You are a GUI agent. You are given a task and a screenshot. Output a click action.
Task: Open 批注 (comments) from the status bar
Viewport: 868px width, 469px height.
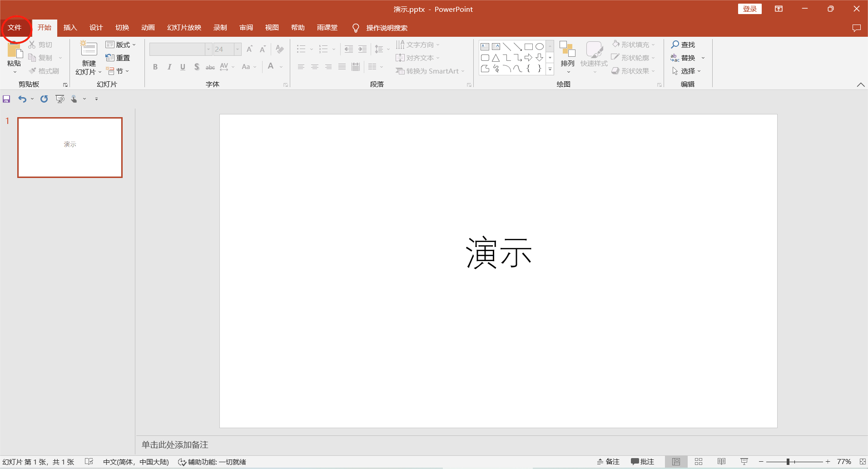tap(642, 461)
